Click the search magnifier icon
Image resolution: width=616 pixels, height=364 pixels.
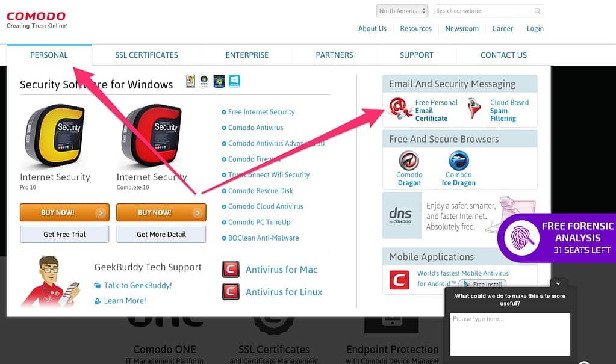tap(537, 11)
